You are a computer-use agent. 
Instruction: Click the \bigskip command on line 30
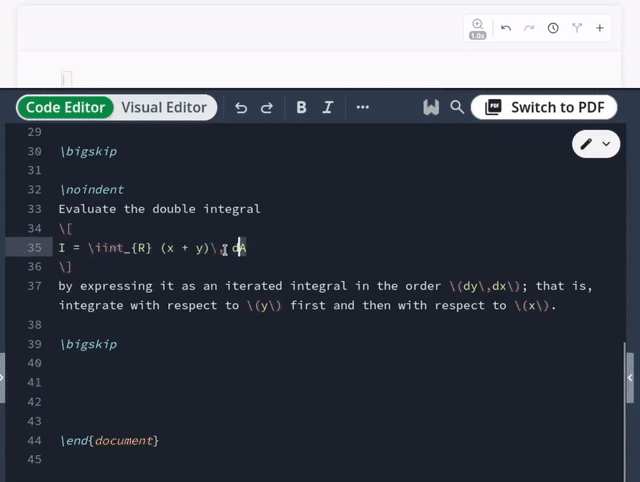point(89,152)
